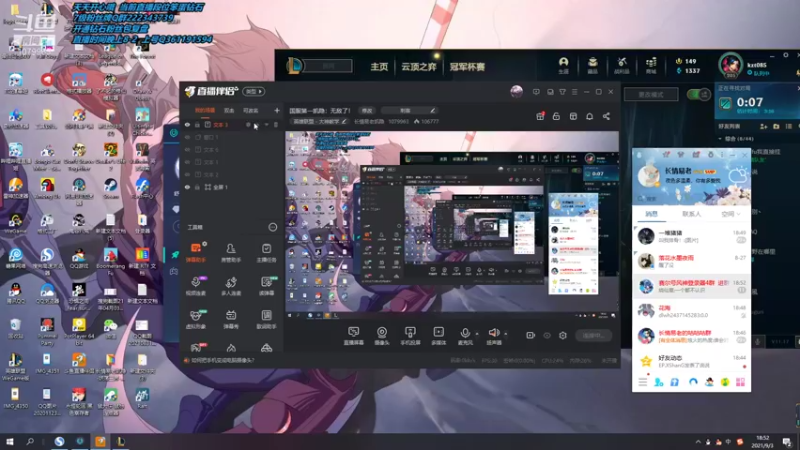Click the share icon in streaming toolbar
The height and width of the screenshot is (450, 800).
click(x=606, y=116)
